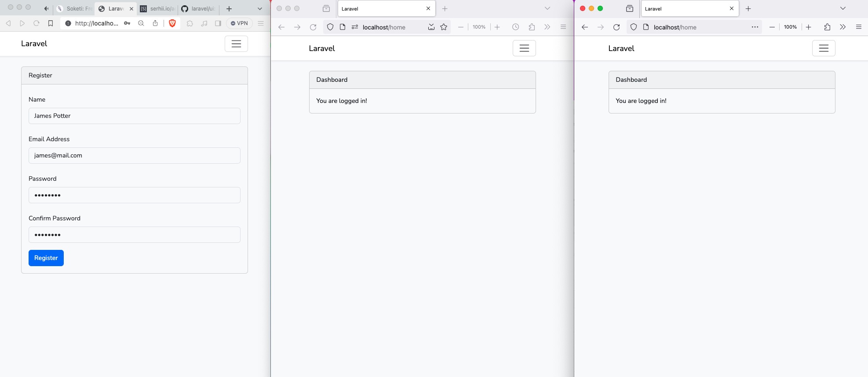Click the localhost/home URL in the middle Firefox window
Screen dimensions: 868x377
tap(384, 27)
